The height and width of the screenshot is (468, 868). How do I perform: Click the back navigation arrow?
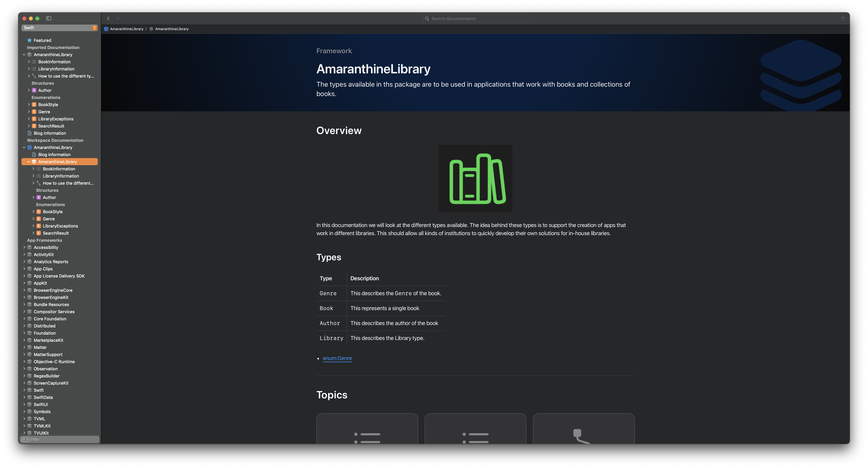(x=108, y=18)
